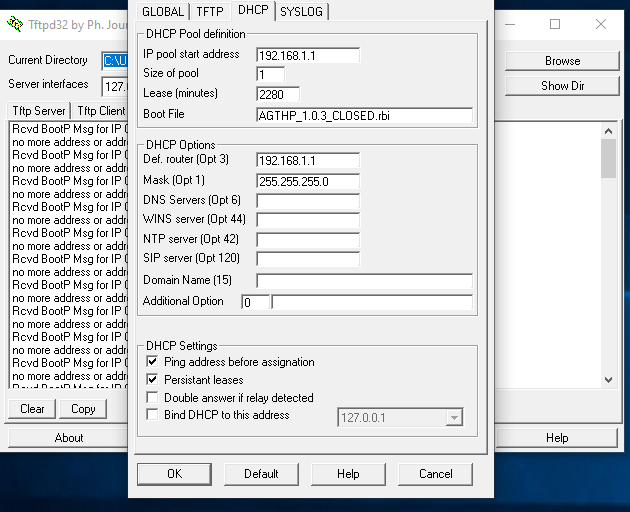Click the Mask (Opt 1) field
Viewport: 630px width, 512px height.
(x=308, y=181)
